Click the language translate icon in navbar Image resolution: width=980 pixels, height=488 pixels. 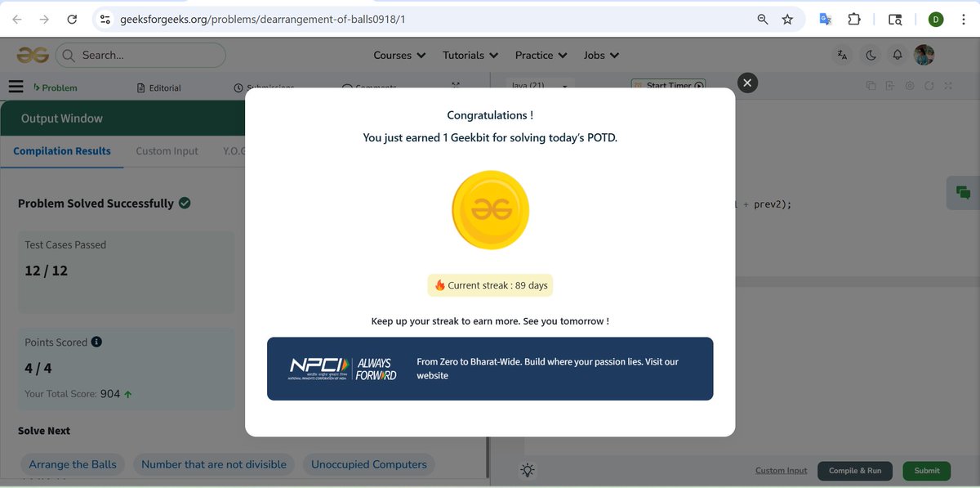tap(842, 55)
